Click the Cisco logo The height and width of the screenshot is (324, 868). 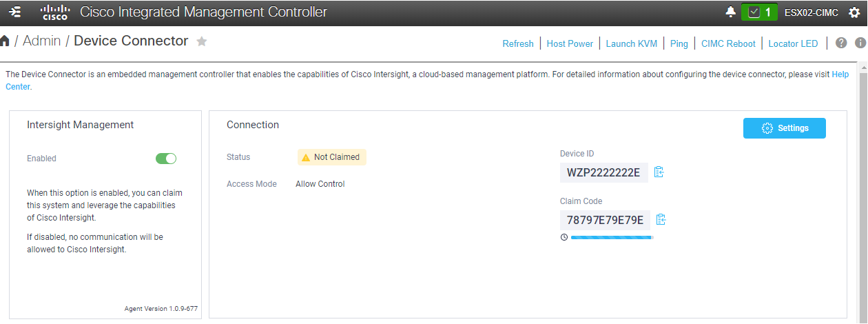55,12
